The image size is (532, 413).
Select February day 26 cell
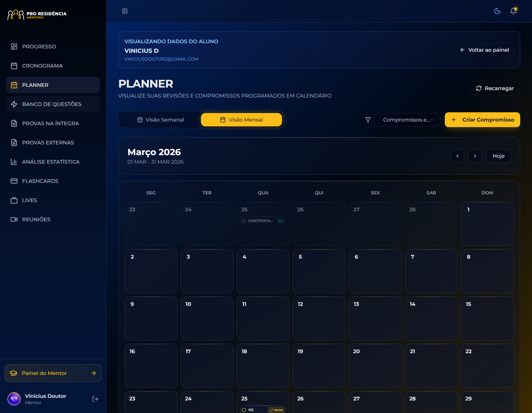(x=319, y=224)
